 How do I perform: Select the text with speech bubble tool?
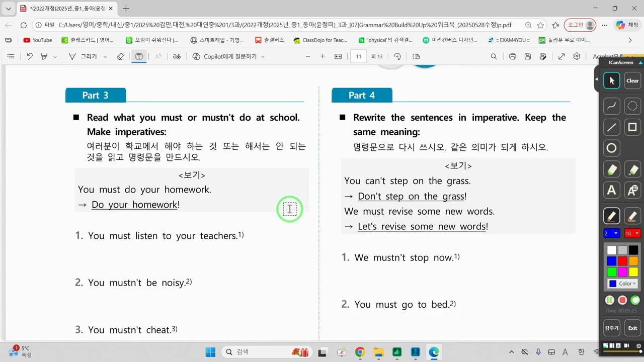[x=632, y=190]
